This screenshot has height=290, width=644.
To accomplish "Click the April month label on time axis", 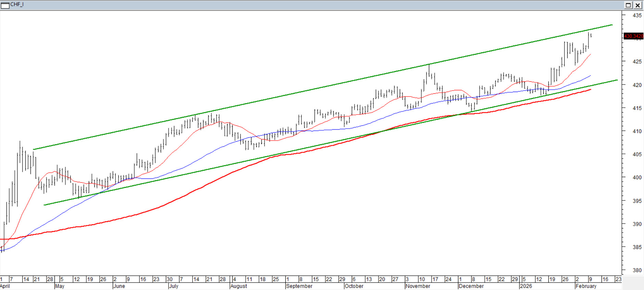I will [5, 286].
